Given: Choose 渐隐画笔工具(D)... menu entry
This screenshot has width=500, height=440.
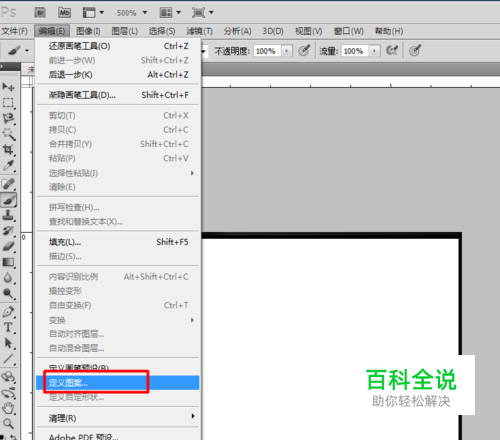Looking at the screenshot, I should [x=118, y=95].
